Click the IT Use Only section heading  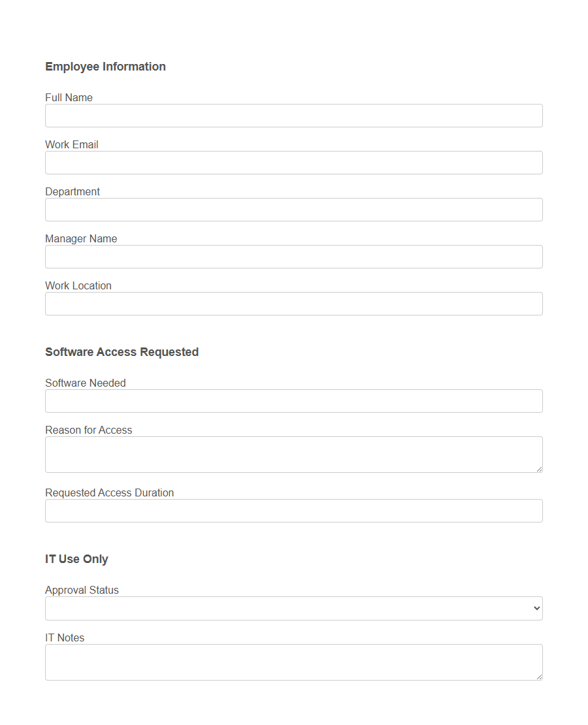click(x=76, y=559)
